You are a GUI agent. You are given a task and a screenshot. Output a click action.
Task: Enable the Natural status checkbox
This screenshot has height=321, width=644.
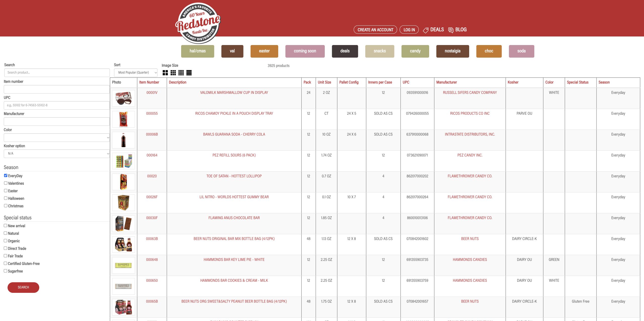point(5,233)
